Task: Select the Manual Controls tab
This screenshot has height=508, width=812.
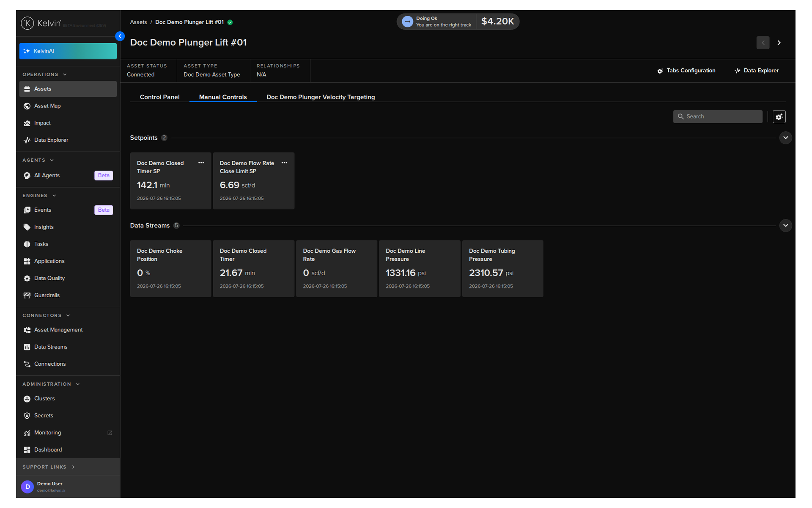Action: point(223,97)
